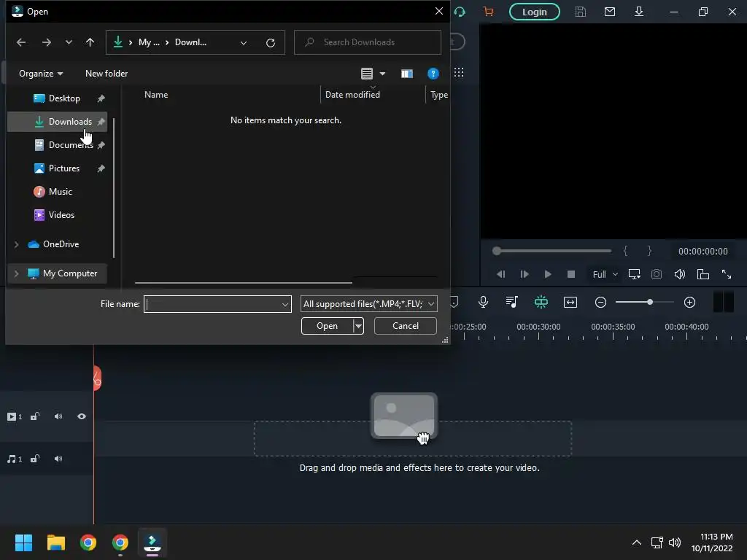Go forward in Open dialog

(x=46, y=42)
